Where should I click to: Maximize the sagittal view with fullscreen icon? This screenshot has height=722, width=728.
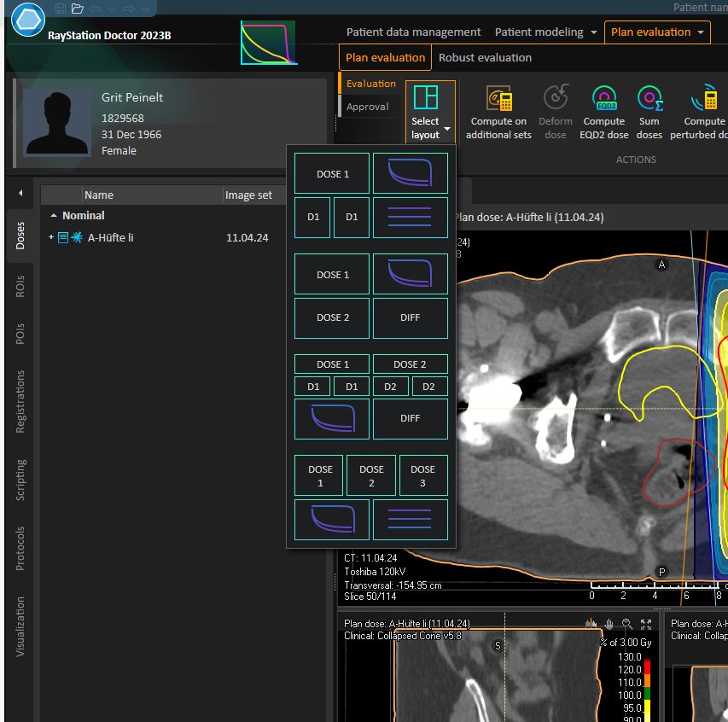tap(646, 624)
